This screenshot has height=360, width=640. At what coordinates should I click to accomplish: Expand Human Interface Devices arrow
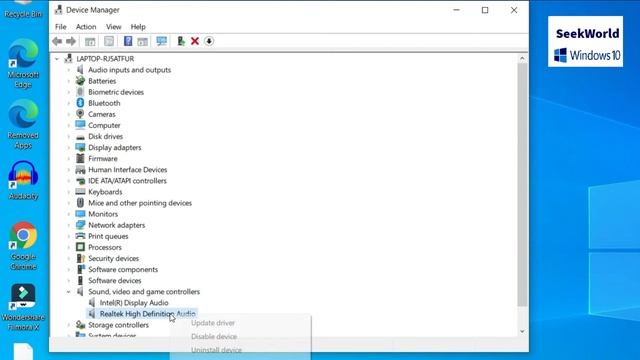click(x=69, y=169)
